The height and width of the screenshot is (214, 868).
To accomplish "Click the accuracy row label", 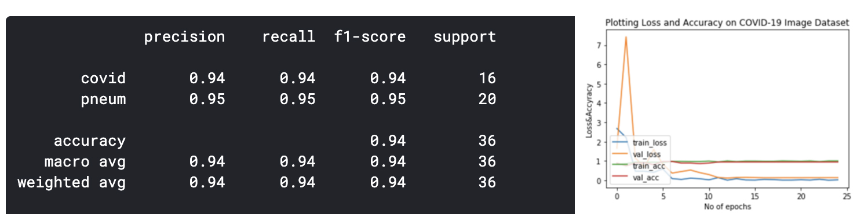I will (90, 141).
